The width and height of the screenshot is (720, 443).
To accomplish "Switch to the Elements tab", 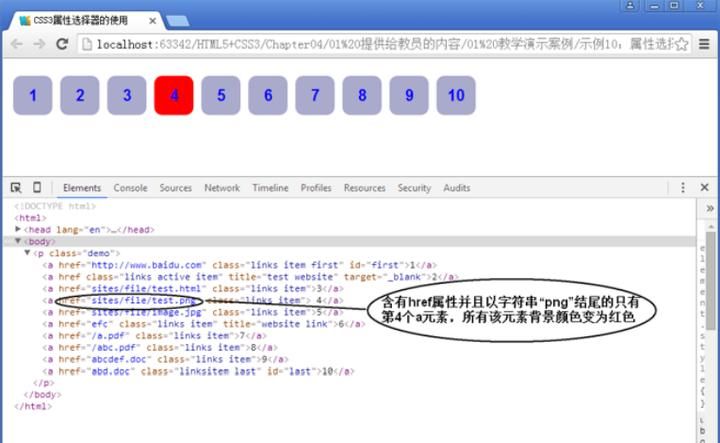I will (x=82, y=188).
